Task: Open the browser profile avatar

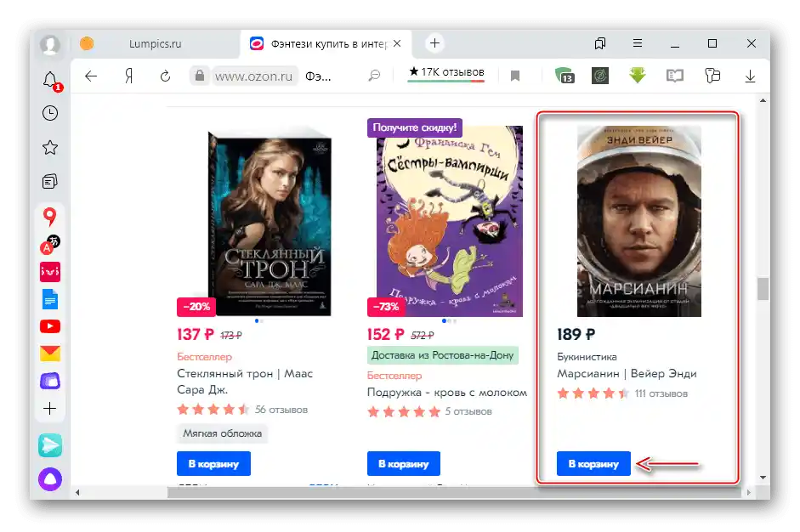Action: [x=50, y=44]
